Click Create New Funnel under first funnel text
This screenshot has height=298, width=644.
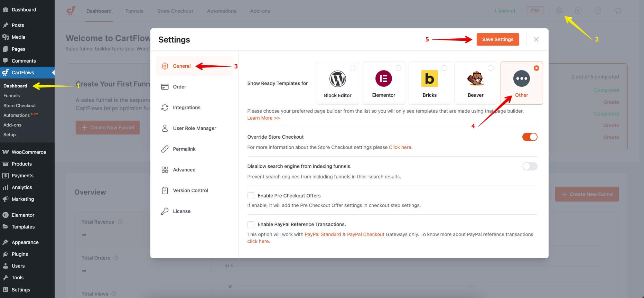click(x=108, y=128)
